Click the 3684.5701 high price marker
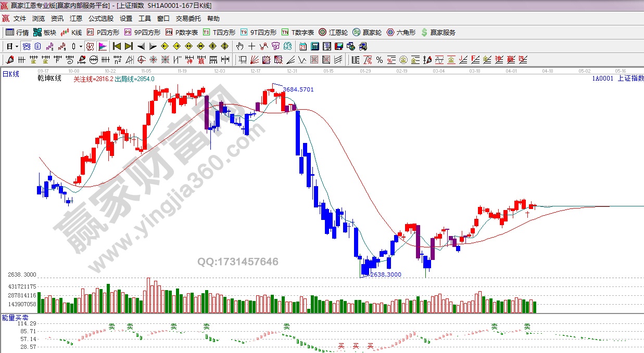644x353 pixels. (298, 89)
